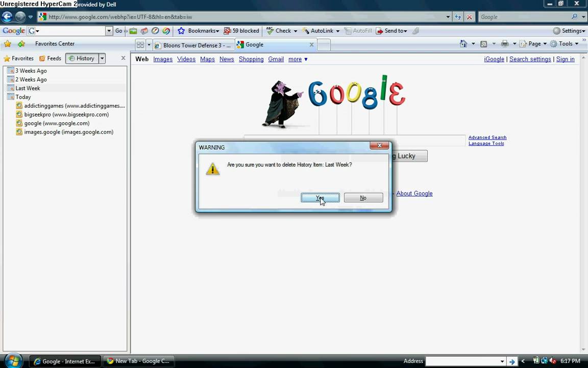This screenshot has height=368, width=588.
Task: Click the RSS Feeds toolbar icon
Action: point(484,44)
